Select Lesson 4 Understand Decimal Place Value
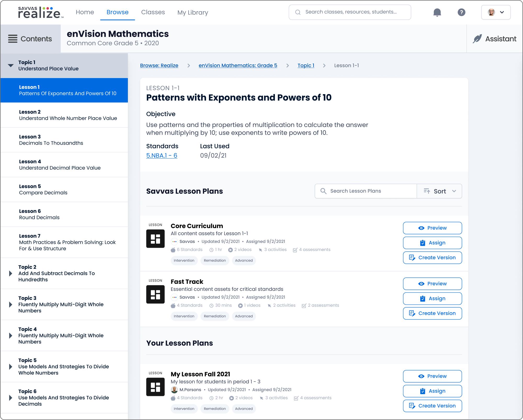This screenshot has height=420, width=523. pos(64,165)
